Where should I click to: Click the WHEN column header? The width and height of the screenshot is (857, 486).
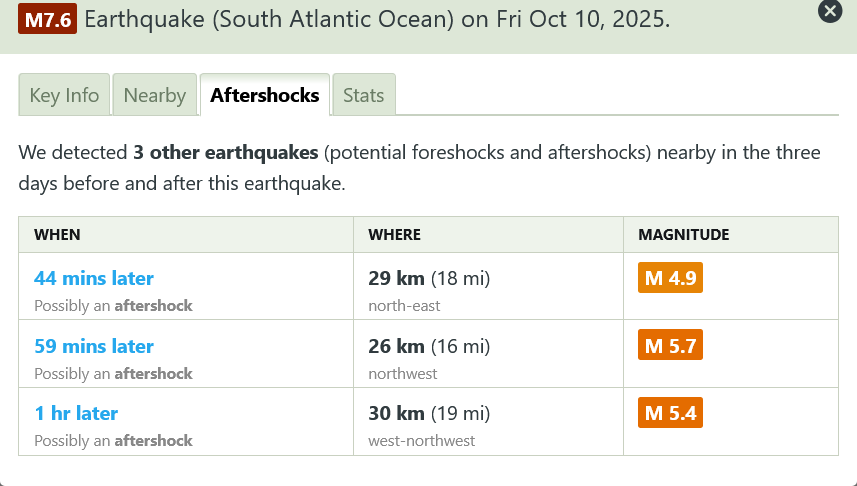point(57,235)
